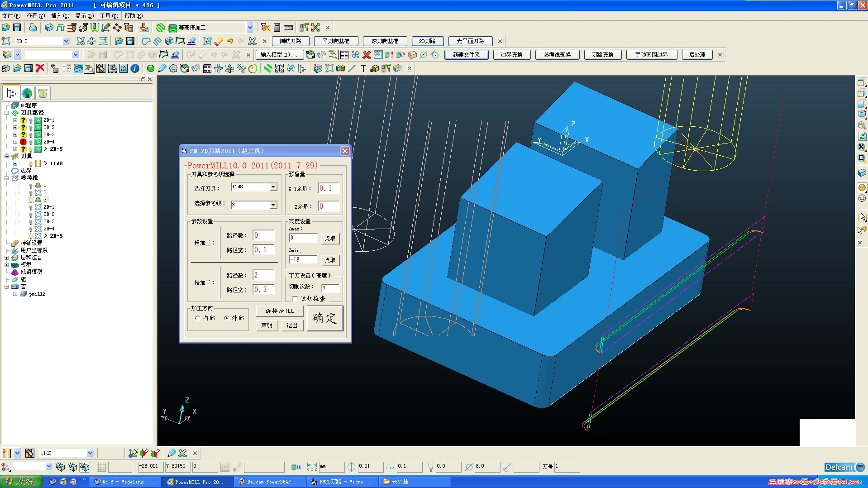Expand the pmill2 macro node
868x488 pixels.
[15, 294]
